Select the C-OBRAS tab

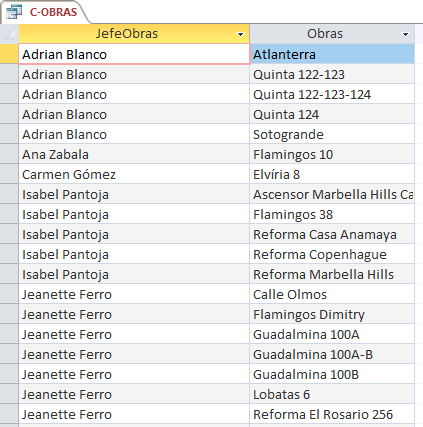(45, 12)
